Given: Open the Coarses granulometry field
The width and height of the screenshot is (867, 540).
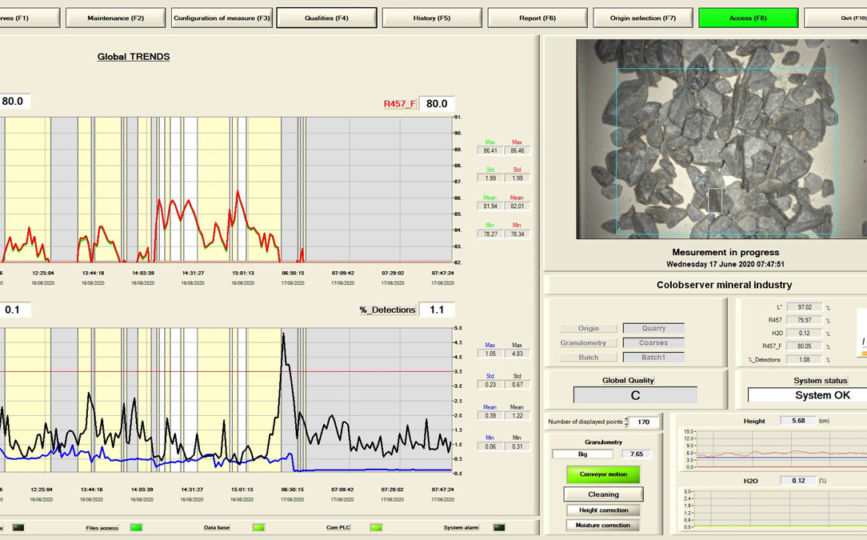Looking at the screenshot, I should click(x=654, y=343).
